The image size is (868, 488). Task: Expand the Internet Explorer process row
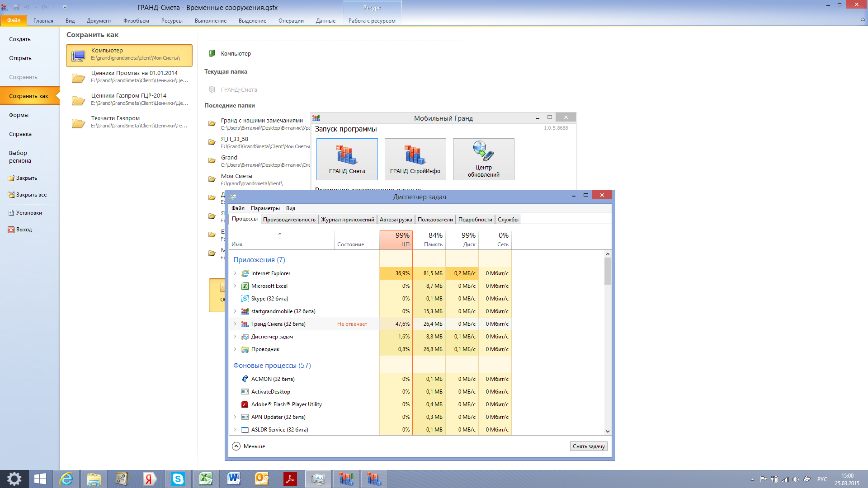(x=235, y=273)
